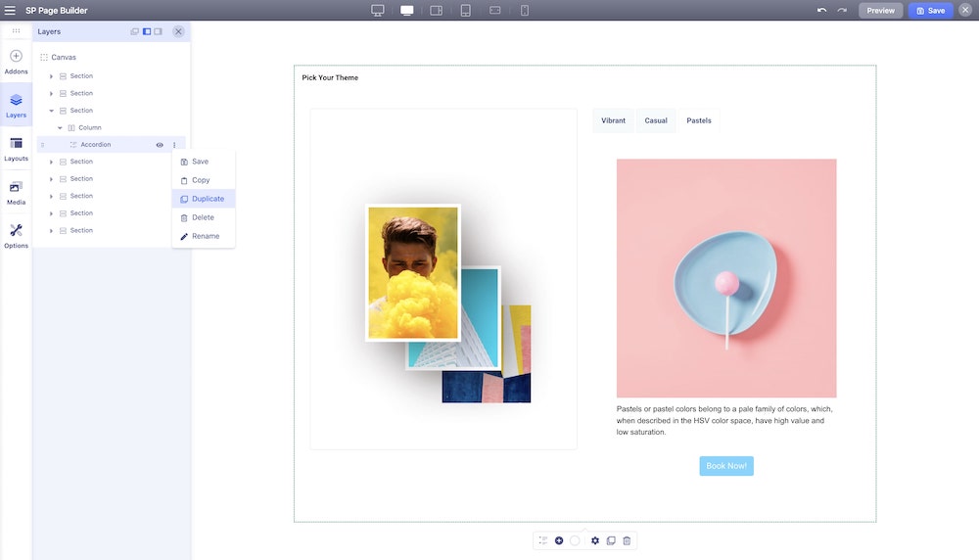The width and height of the screenshot is (979, 560).
Task: Click the white color circle in addon toolbar
Action: (575, 540)
